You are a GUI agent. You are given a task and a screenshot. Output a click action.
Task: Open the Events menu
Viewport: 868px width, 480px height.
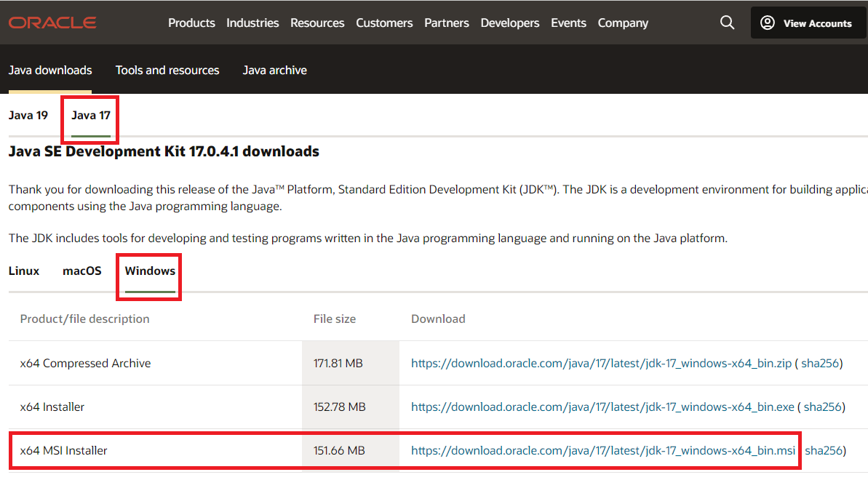coord(568,23)
